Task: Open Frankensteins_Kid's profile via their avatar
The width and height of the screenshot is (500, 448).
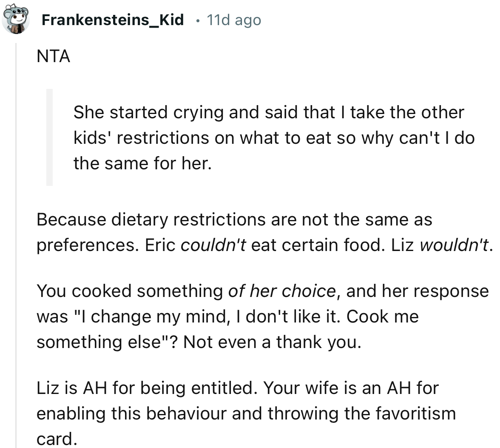Action: [16, 17]
